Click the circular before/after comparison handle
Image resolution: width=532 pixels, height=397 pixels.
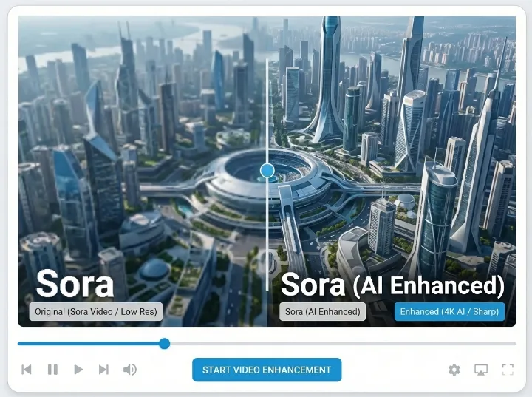267,171
